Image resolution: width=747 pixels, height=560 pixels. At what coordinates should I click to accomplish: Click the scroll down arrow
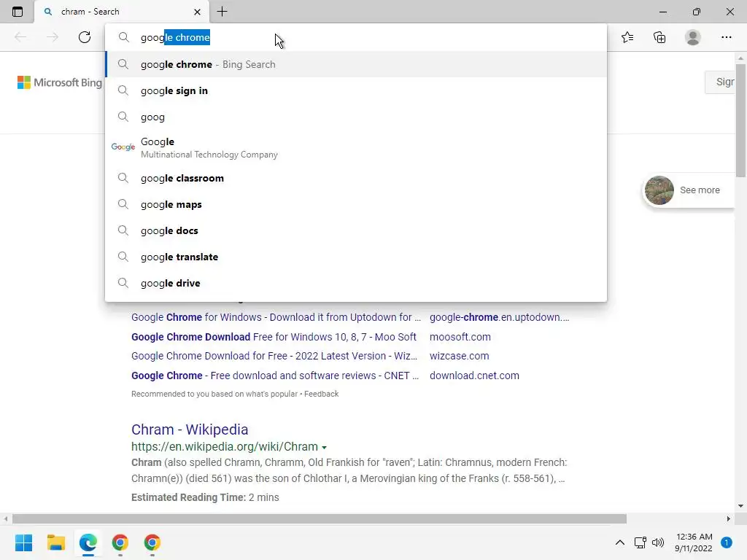[740, 506]
